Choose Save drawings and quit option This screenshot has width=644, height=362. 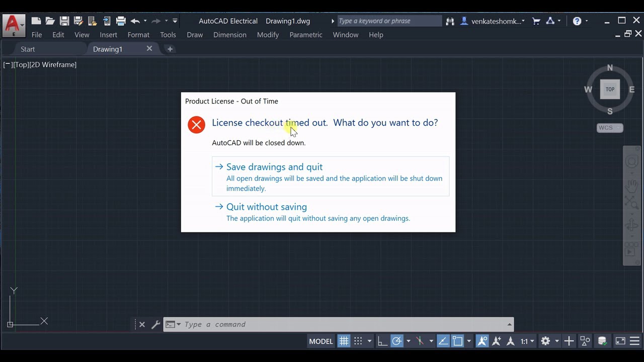[331, 176]
